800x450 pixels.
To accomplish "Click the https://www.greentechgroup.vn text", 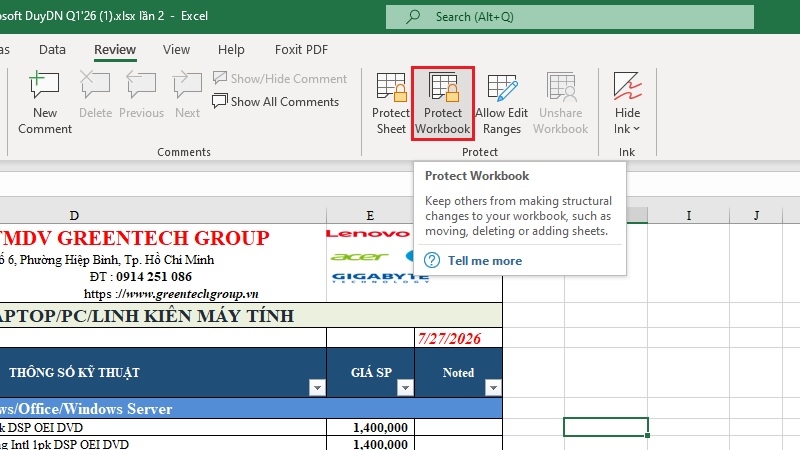I will (171, 294).
